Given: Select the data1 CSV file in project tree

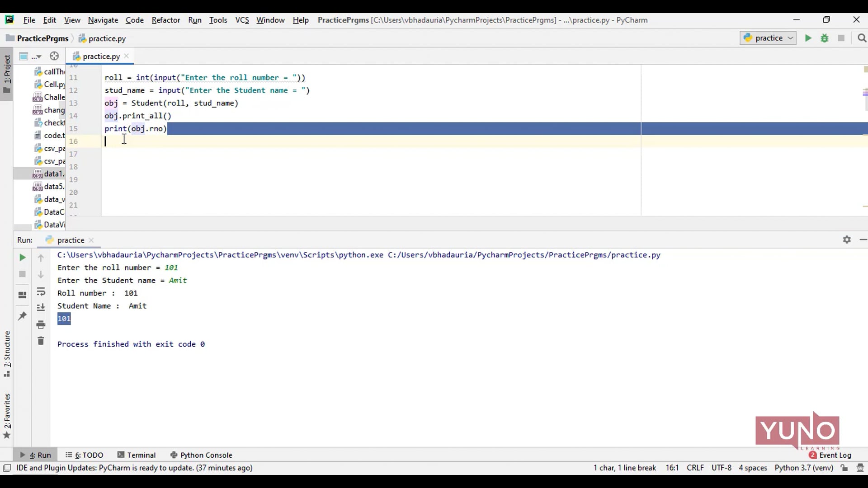Looking at the screenshot, I should pyautogui.click(x=49, y=174).
